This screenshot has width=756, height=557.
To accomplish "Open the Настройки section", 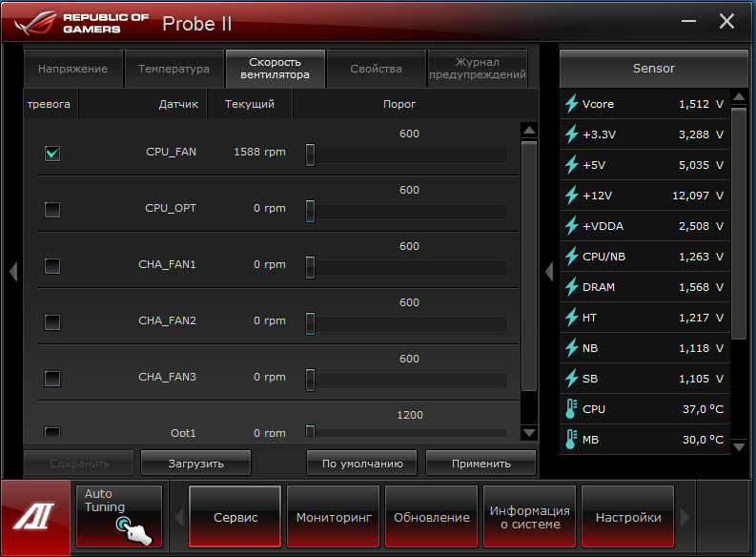I will point(627,517).
